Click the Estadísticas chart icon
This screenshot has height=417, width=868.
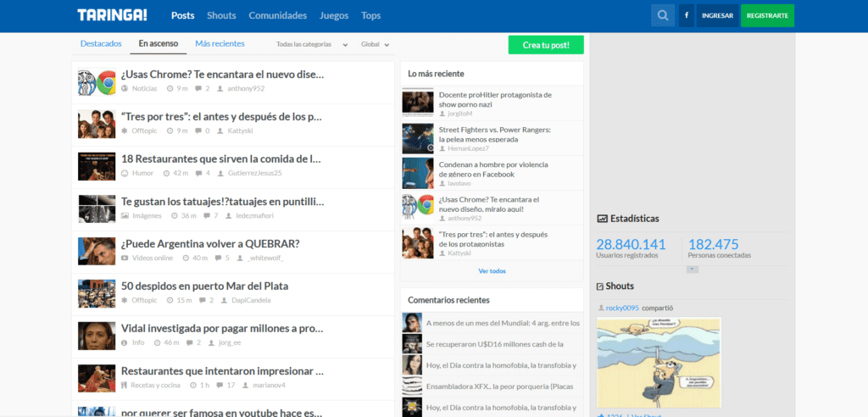click(603, 219)
